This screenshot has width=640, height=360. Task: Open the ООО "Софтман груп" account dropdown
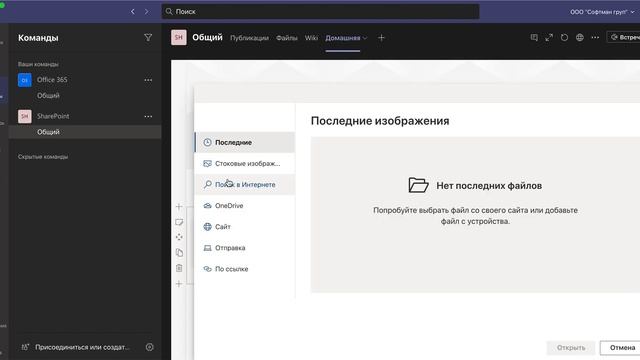(602, 12)
